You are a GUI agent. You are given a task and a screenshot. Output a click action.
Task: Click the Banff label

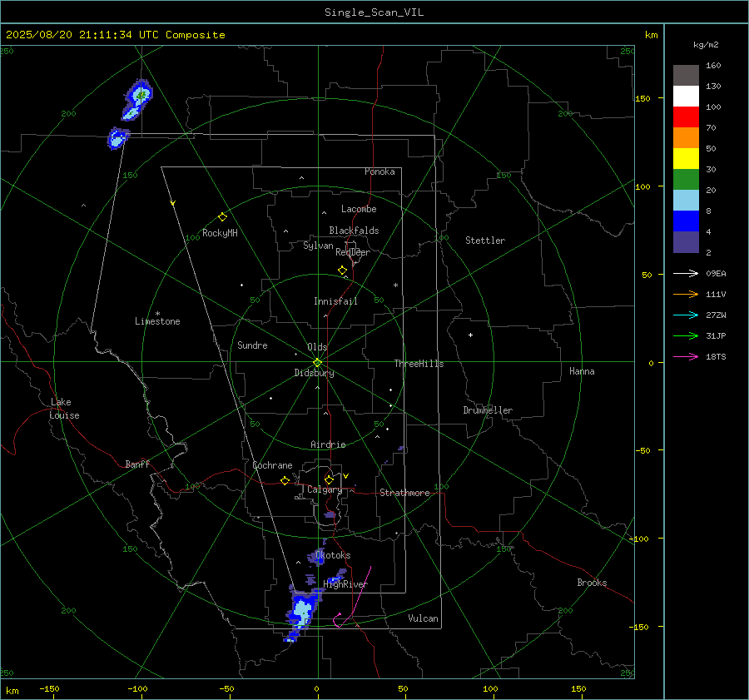click(x=137, y=464)
